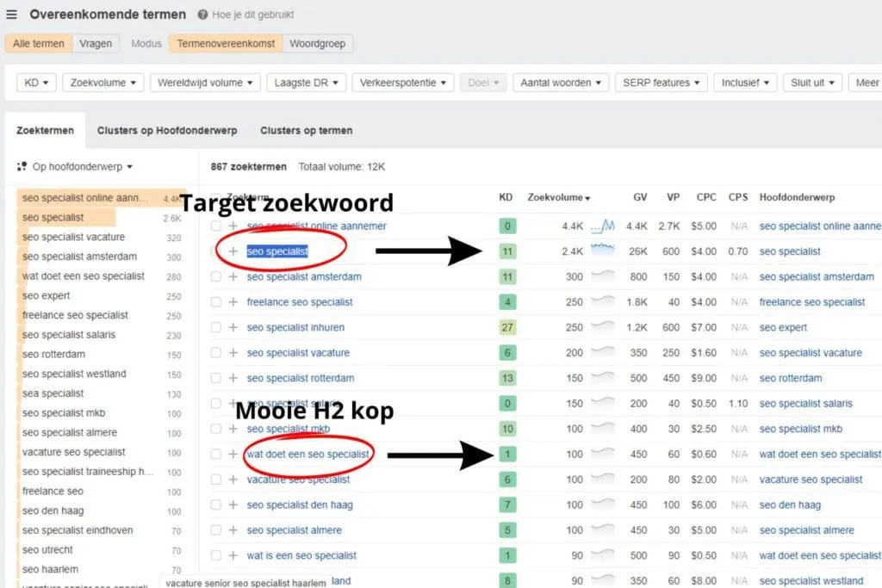Click KD badge 27 for seo specialist inhuren

click(x=507, y=327)
